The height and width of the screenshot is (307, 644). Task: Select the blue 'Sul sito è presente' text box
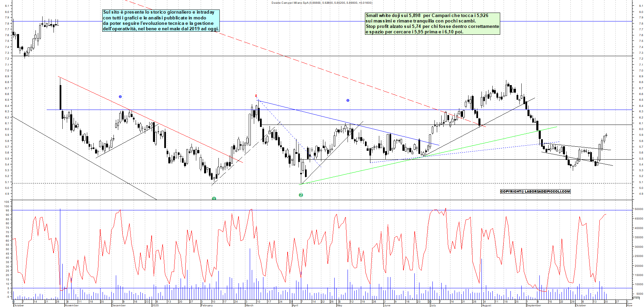pos(161,20)
